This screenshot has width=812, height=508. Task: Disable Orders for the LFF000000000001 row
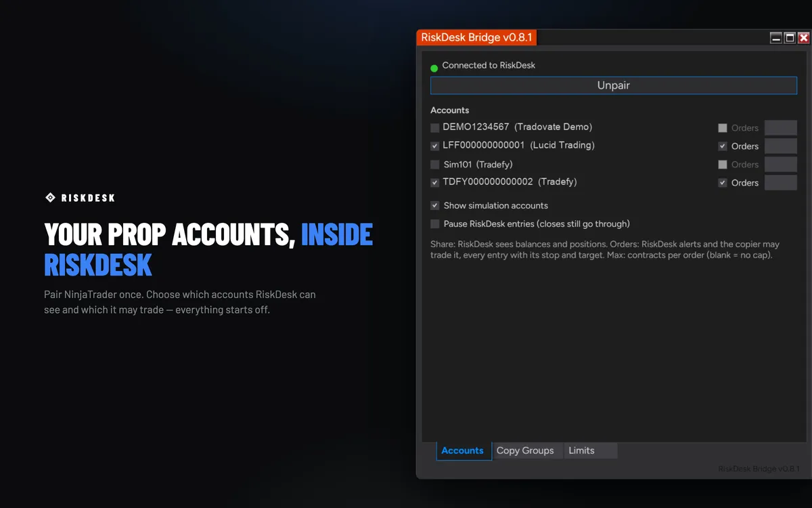723,146
